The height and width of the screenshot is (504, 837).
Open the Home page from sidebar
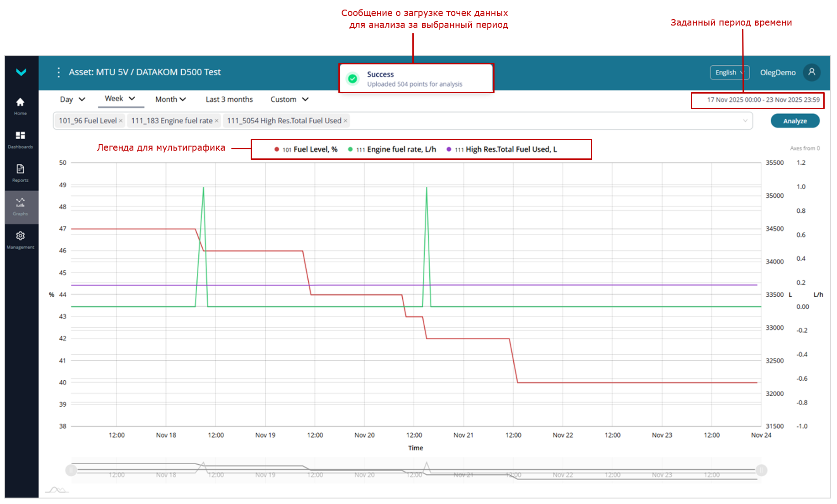pos(20,106)
